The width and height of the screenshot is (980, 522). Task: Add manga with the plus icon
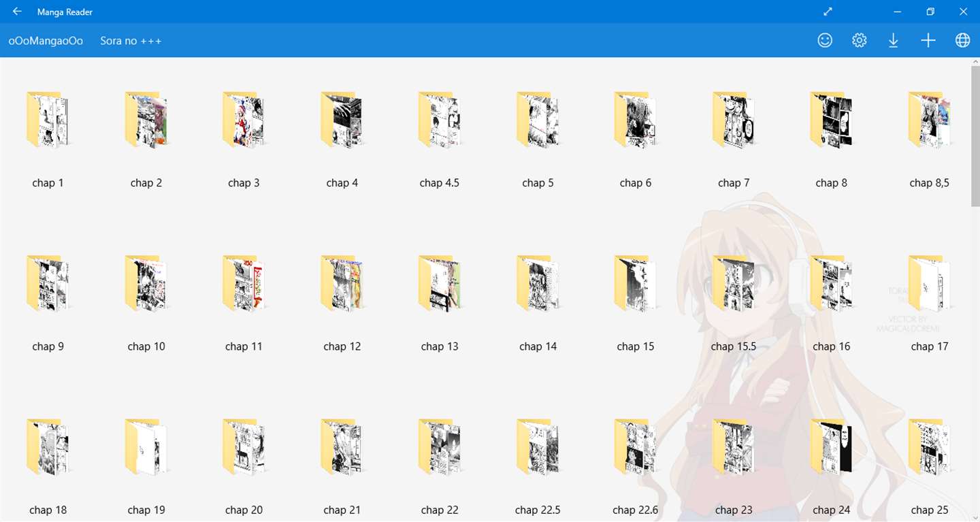tap(928, 41)
